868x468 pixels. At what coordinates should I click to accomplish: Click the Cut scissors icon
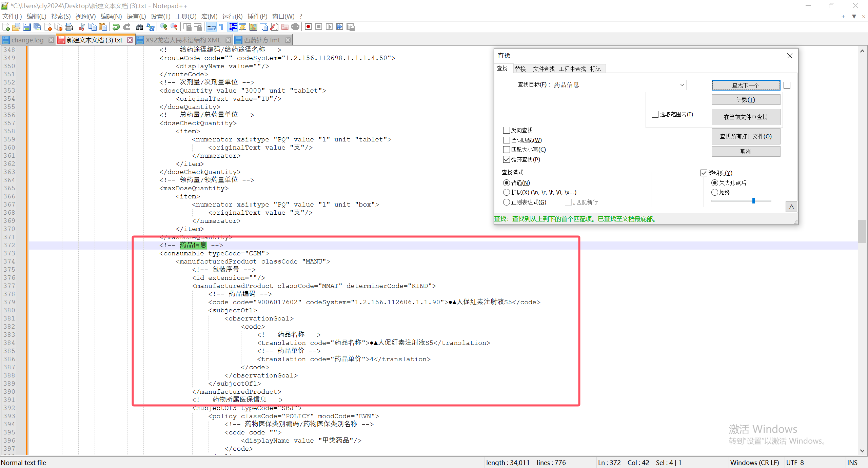82,27
